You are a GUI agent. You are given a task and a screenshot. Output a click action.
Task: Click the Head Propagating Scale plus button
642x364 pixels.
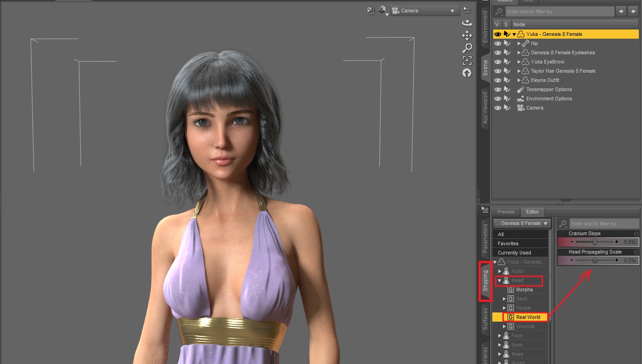pos(617,260)
